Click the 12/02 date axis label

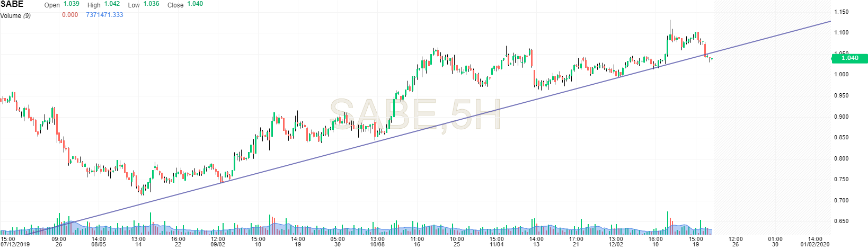click(616, 244)
